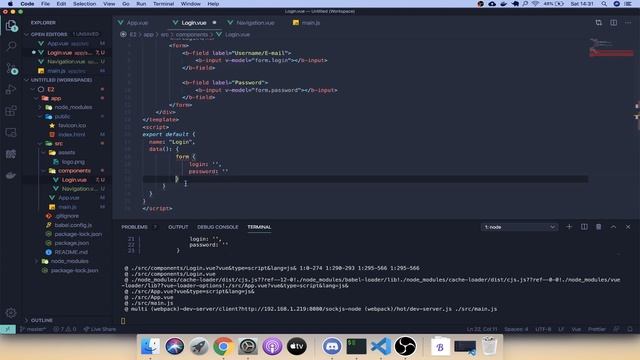Expand the node_modules folder under app
This screenshot has height=360, width=640.
coord(73,107)
